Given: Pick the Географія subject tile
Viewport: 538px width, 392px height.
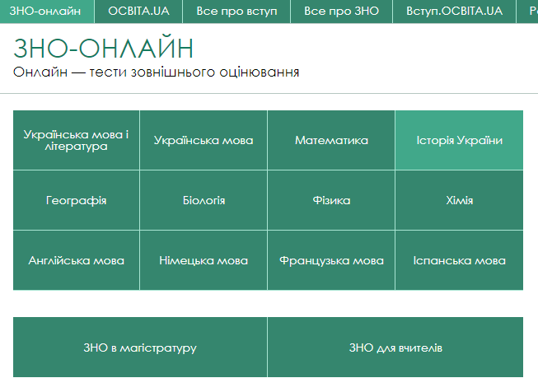Looking at the screenshot, I should (x=77, y=200).
